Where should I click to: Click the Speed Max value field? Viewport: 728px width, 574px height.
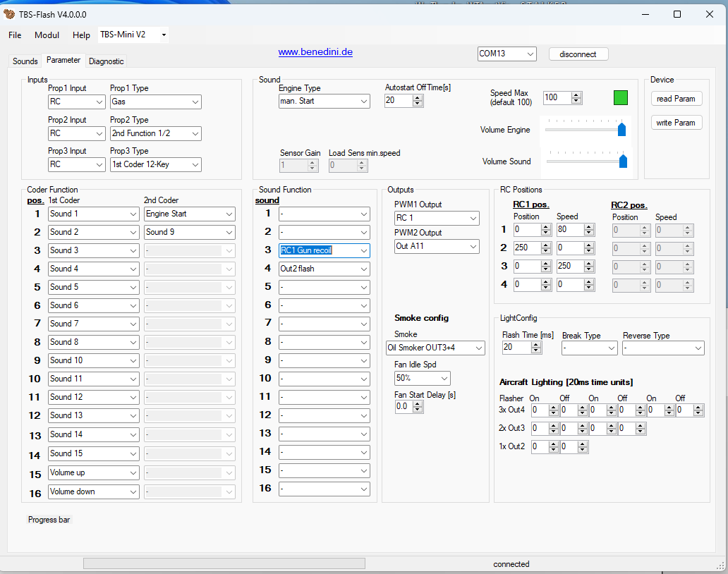coord(557,97)
